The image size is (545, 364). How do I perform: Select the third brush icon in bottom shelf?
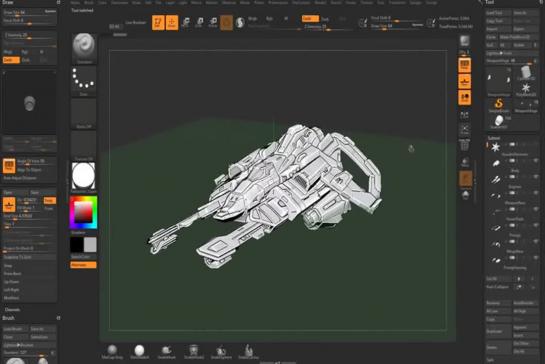tap(166, 351)
